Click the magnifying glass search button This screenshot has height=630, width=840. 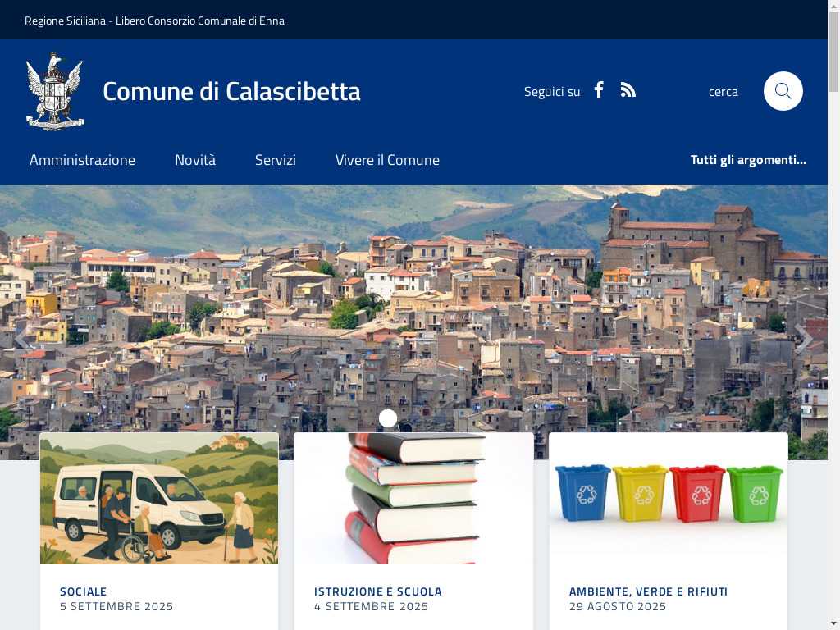[783, 91]
